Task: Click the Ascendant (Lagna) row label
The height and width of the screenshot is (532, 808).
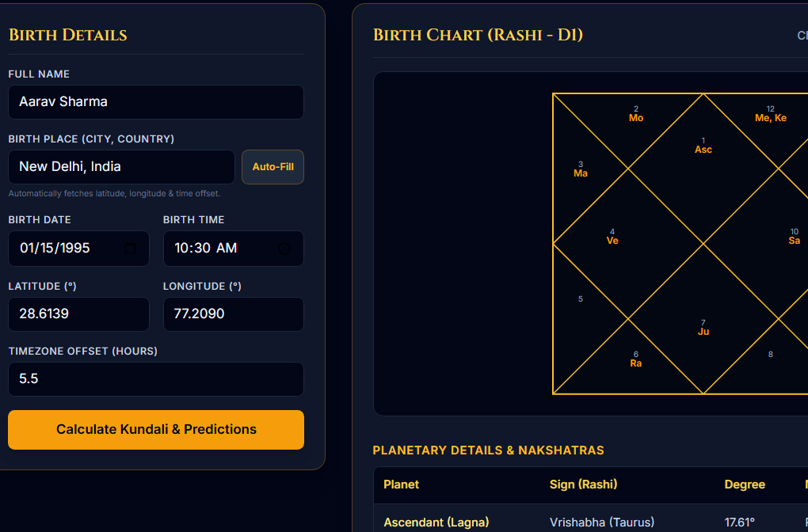Action: click(436, 522)
